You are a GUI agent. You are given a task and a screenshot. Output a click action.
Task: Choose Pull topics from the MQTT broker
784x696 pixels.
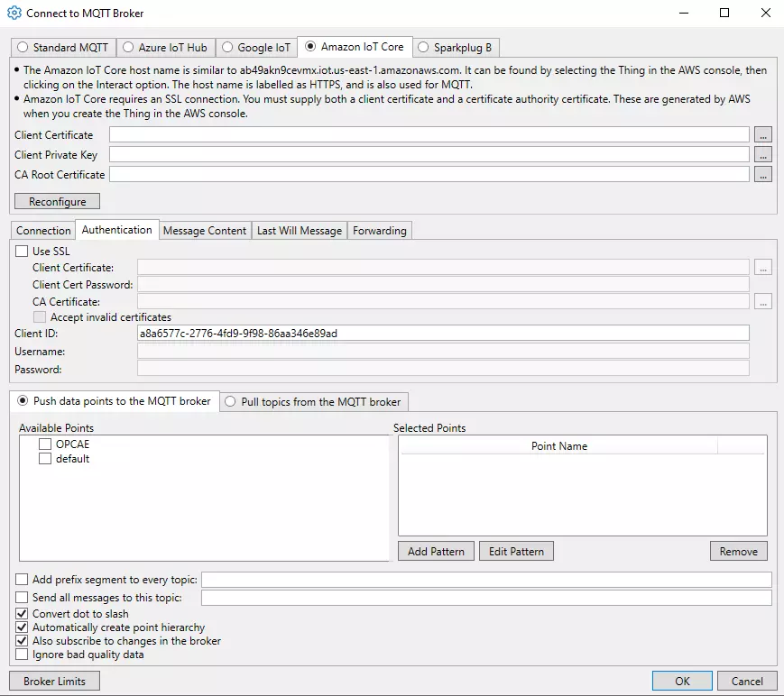point(230,402)
